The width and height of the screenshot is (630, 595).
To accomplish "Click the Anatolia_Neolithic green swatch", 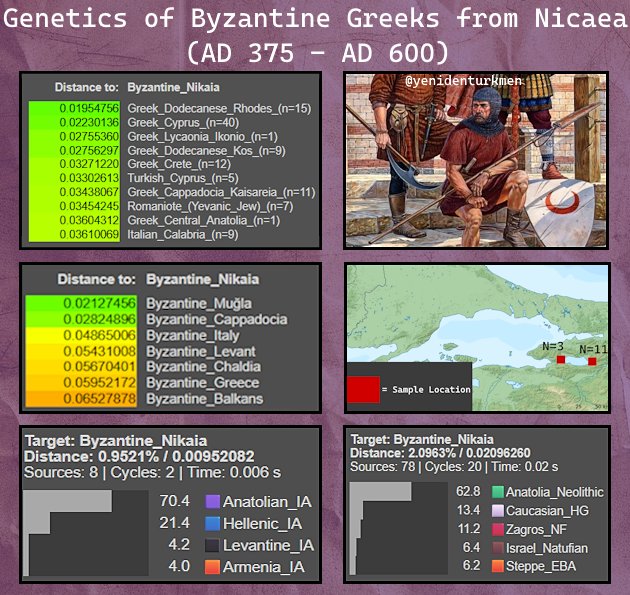I will point(498,492).
